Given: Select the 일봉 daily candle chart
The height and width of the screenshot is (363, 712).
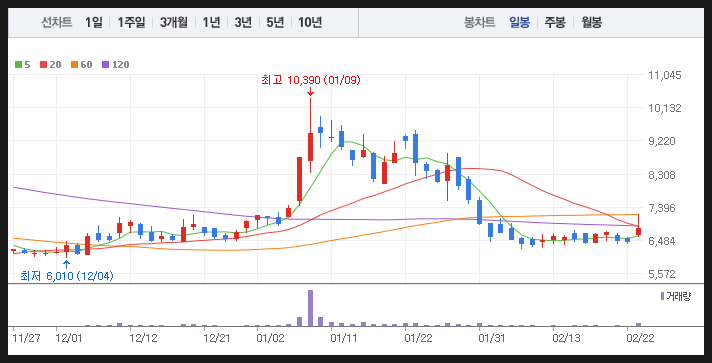Looking at the screenshot, I should coord(519,22).
